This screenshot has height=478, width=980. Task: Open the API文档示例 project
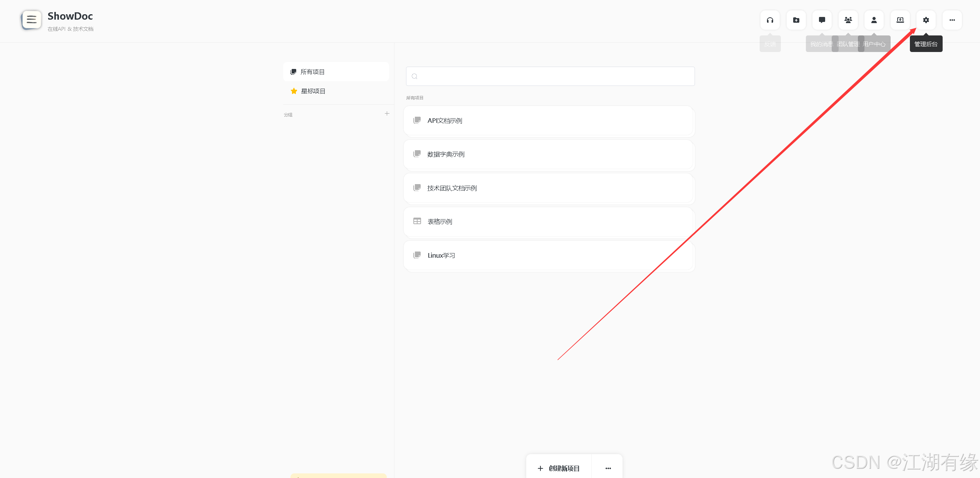tap(549, 121)
